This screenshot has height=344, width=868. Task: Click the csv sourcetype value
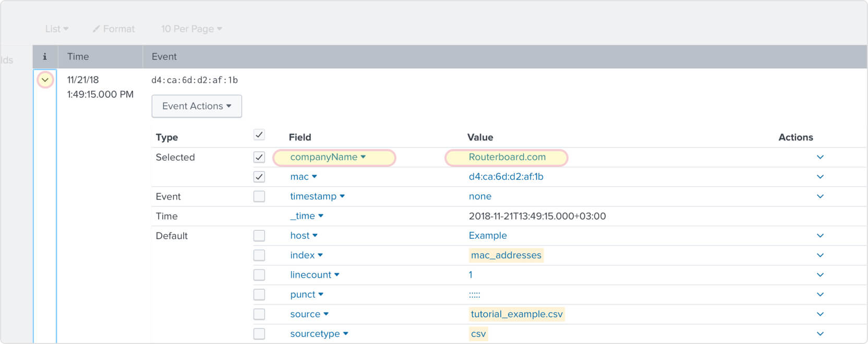[x=478, y=334]
